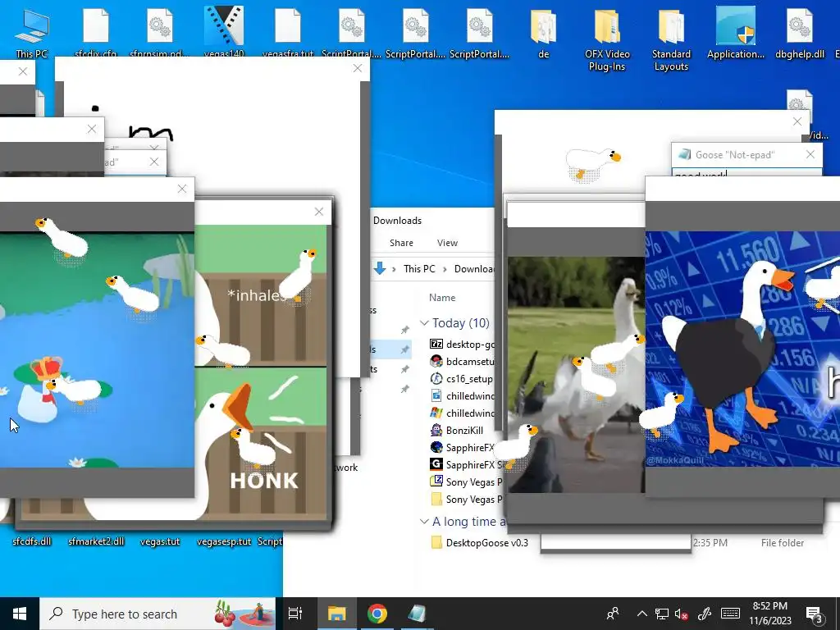Image resolution: width=840 pixels, height=630 pixels.
Task: Open the View tab in Downloads window
Action: [447, 243]
